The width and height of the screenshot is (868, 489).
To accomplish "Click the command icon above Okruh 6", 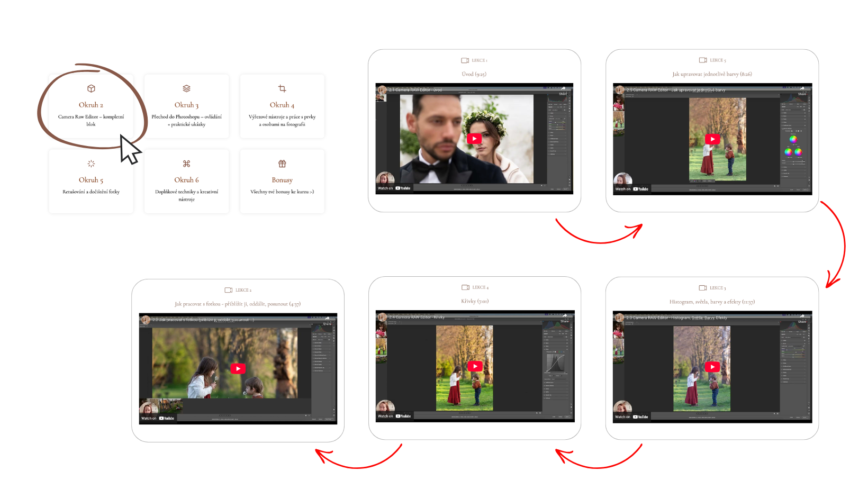I will click(186, 164).
